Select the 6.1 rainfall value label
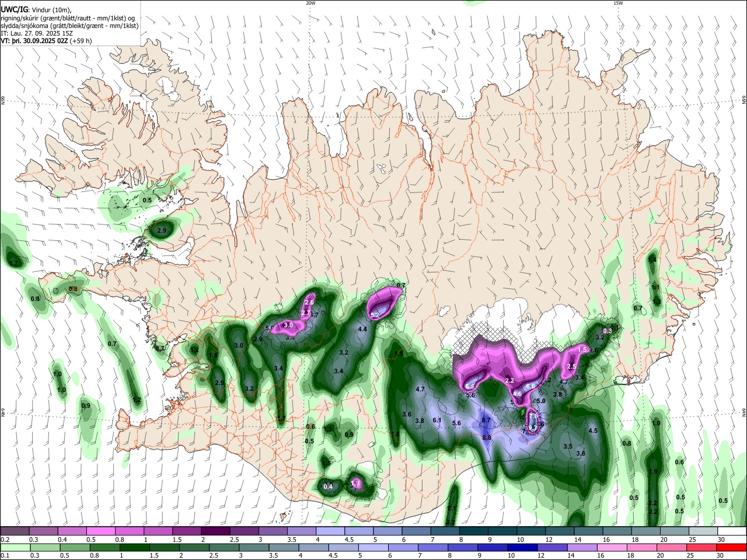Screen dimensions: 747x560 point(438,420)
